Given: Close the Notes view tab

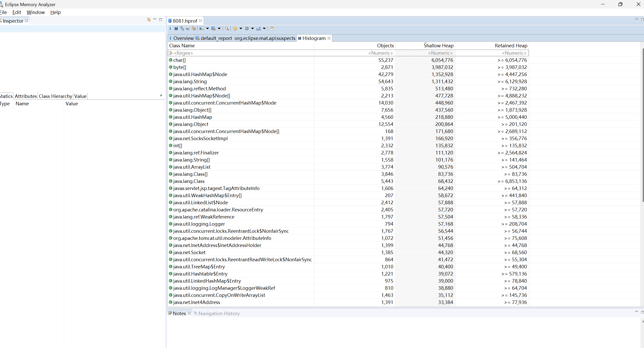Looking at the screenshot, I should point(189,313).
